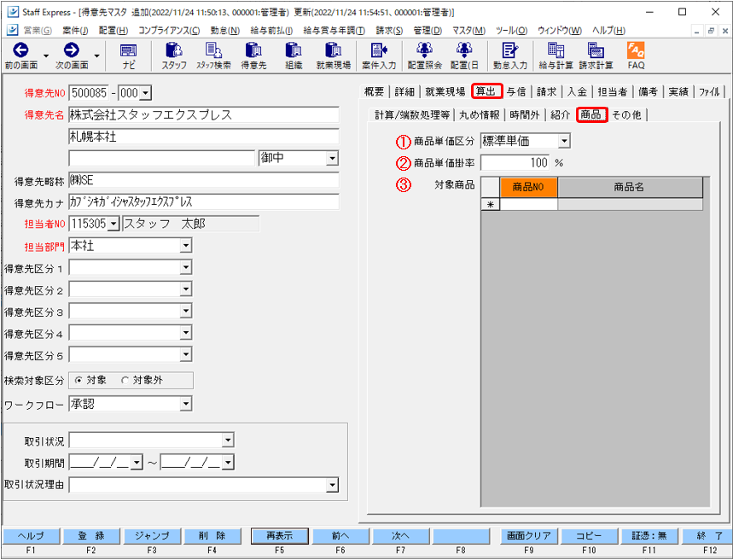Open the ワークフロー 承認 dropdown
The width and height of the screenshot is (733, 560).
coord(185,404)
